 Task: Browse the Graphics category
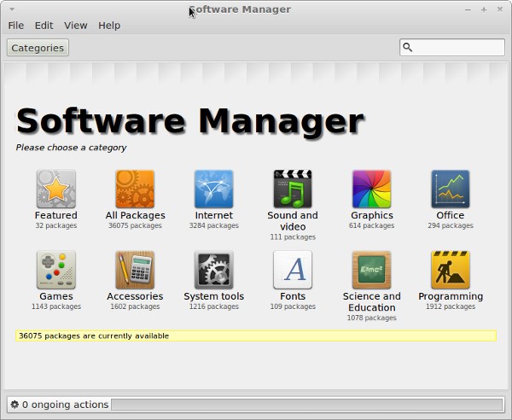(371, 189)
